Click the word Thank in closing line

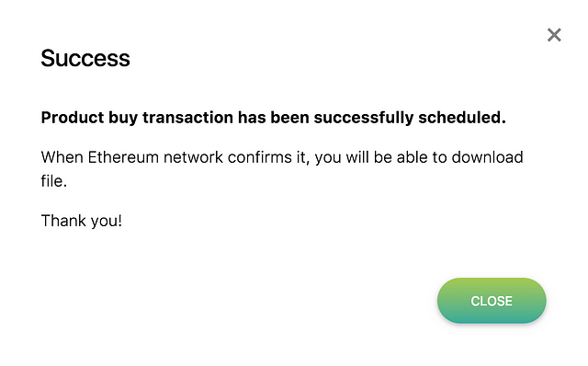(x=63, y=221)
